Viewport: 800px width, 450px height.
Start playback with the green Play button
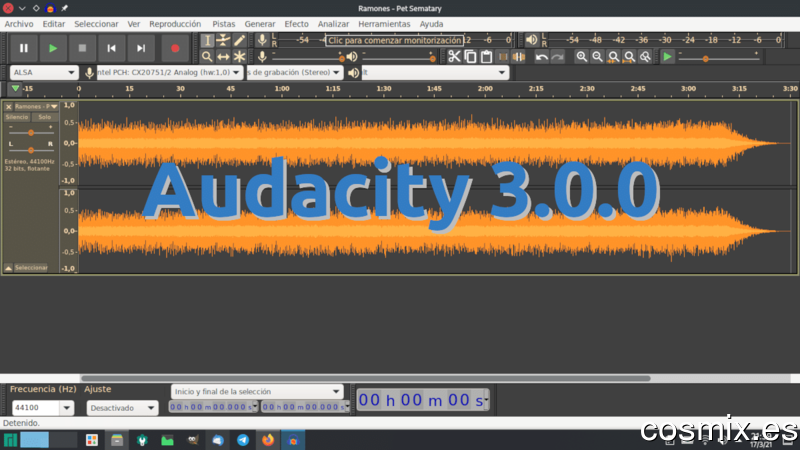(53, 48)
